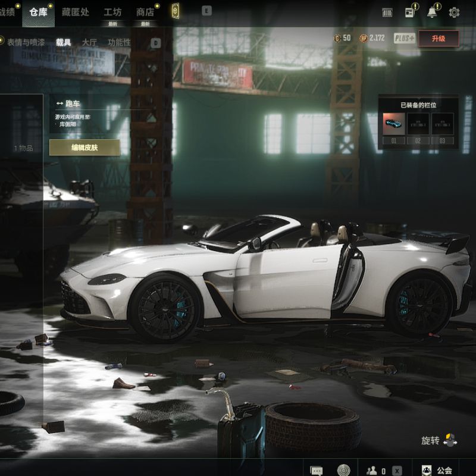Click the barcode-style icon in top bar
The width and height of the screenshot is (476, 476).
click(x=387, y=12)
